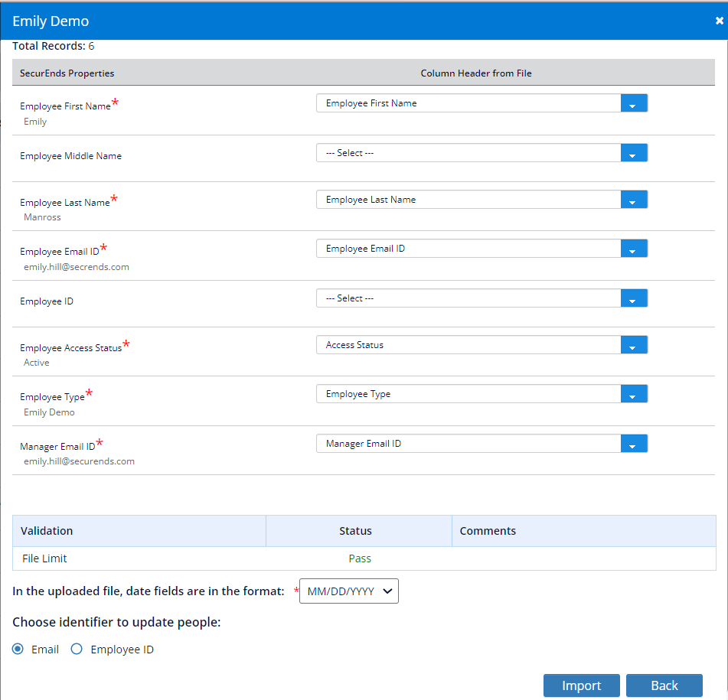This screenshot has height=700, width=728.
Task: Click the Employee Middle Name property label
Action: [x=70, y=156]
